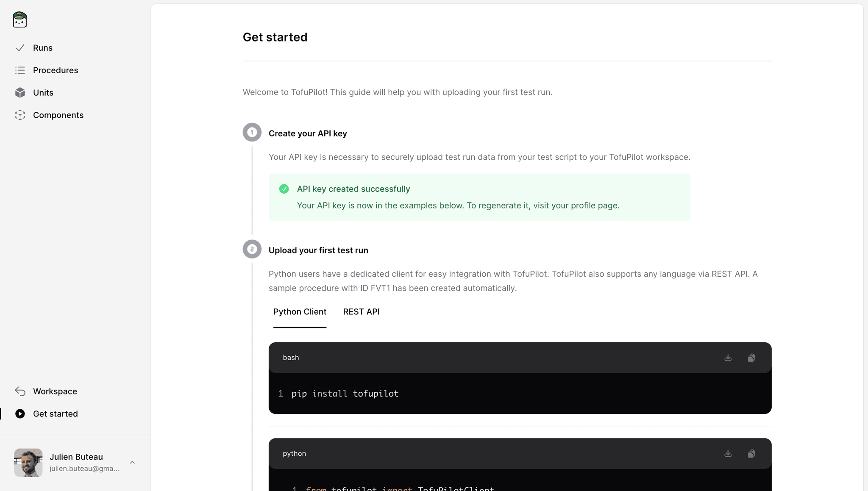Viewport: 868px width, 491px height.
Task: Click the copy icon on bash code block
Action: coord(752,357)
